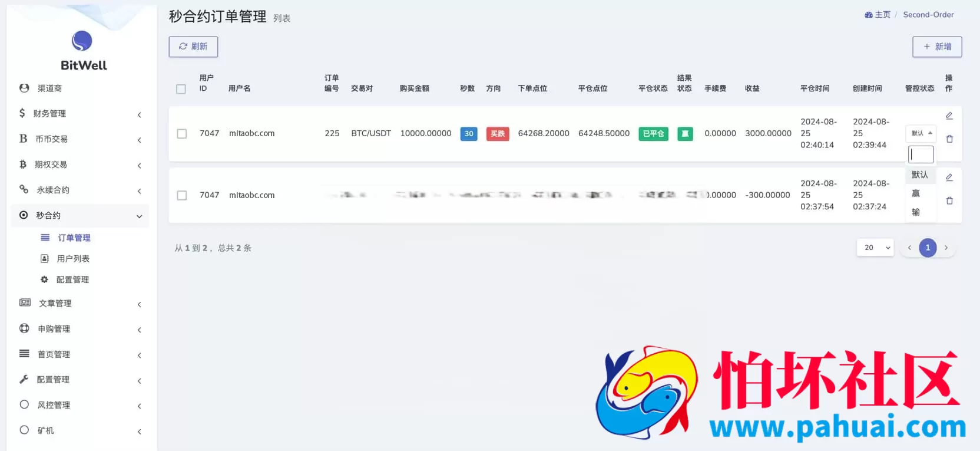Image resolution: width=980 pixels, height=451 pixels.
Task: Click the list icon beside 订单管理
Action: click(x=45, y=238)
